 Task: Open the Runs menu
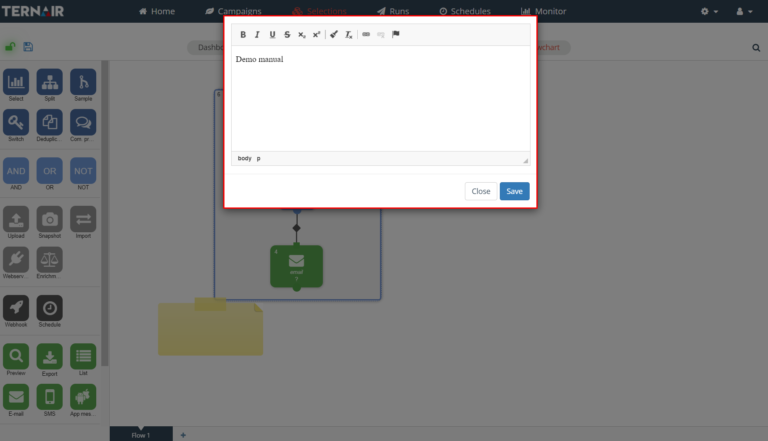click(x=393, y=11)
